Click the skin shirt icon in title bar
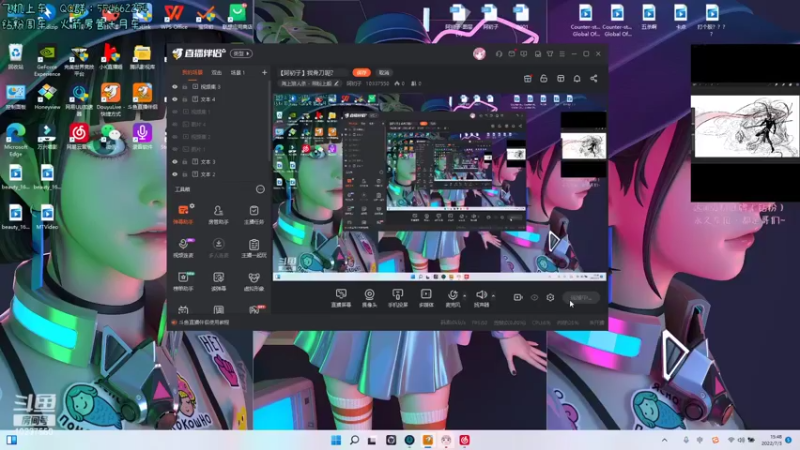The image size is (800, 450). (550, 54)
